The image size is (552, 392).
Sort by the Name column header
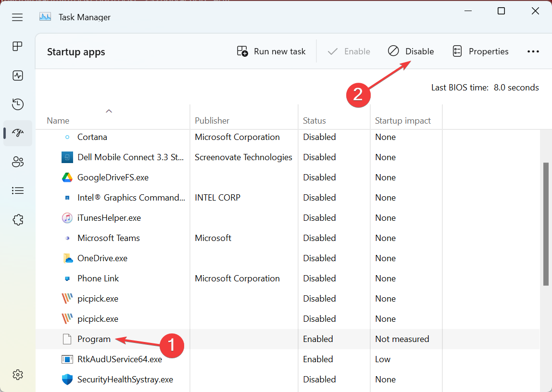coord(58,121)
